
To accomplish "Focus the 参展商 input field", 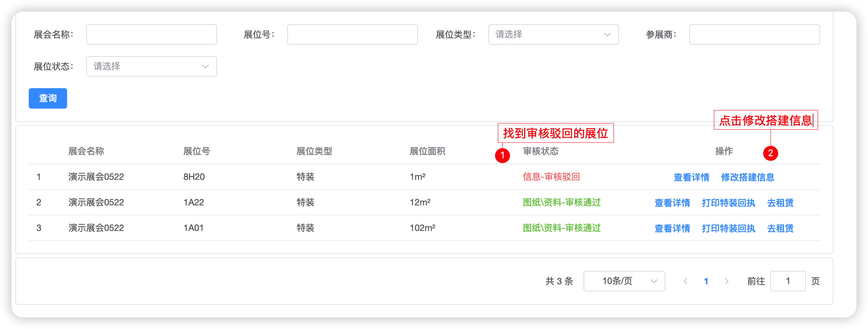I will click(x=755, y=34).
